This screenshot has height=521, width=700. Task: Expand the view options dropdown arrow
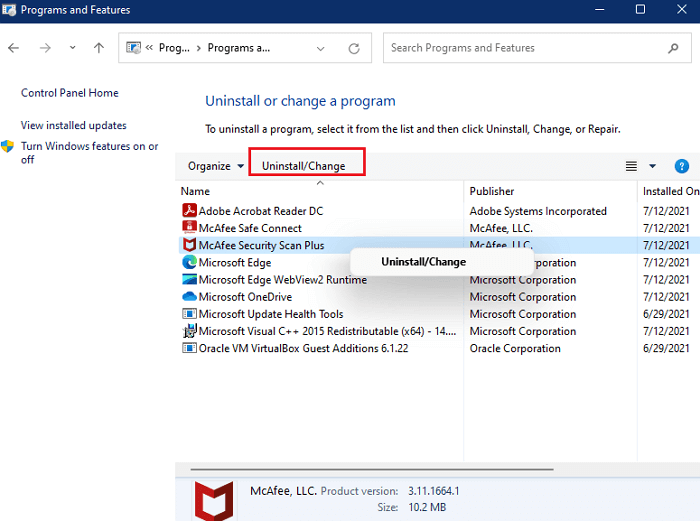point(652,166)
